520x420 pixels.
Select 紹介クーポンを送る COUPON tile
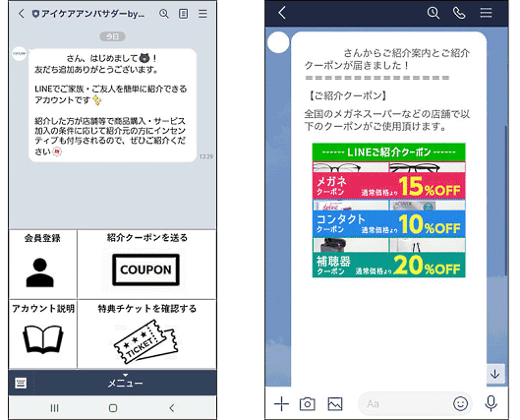pyautogui.click(x=146, y=264)
